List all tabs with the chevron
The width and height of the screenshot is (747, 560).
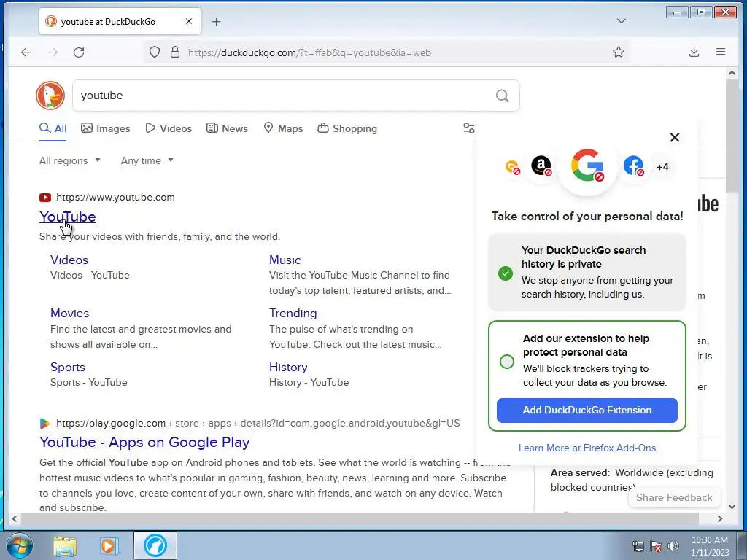click(x=622, y=21)
